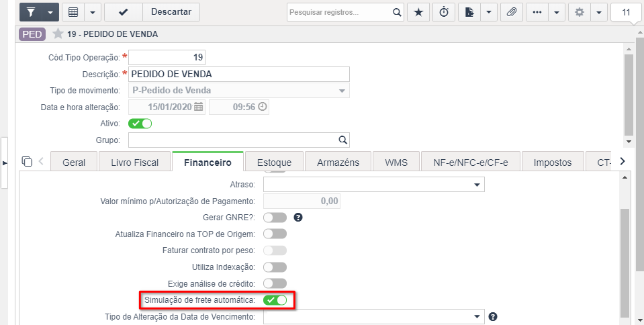
Task: Switch to grid view mode icon
Action: (73, 12)
